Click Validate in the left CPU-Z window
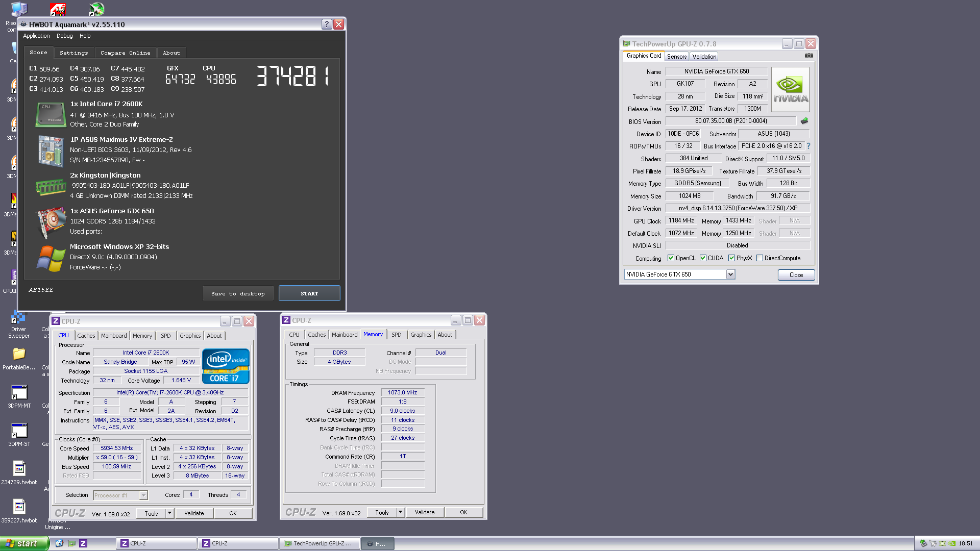This screenshot has height=551, width=980. [x=194, y=513]
